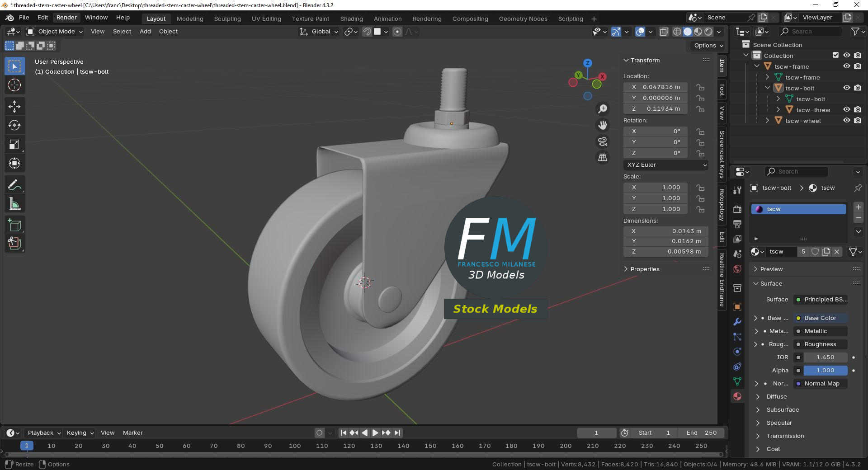Click the Location X value field

pyautogui.click(x=656, y=87)
